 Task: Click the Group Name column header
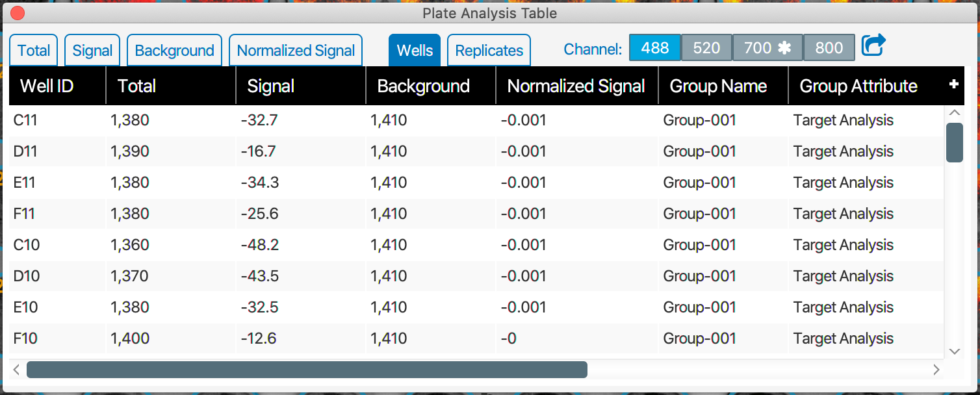coord(723,86)
